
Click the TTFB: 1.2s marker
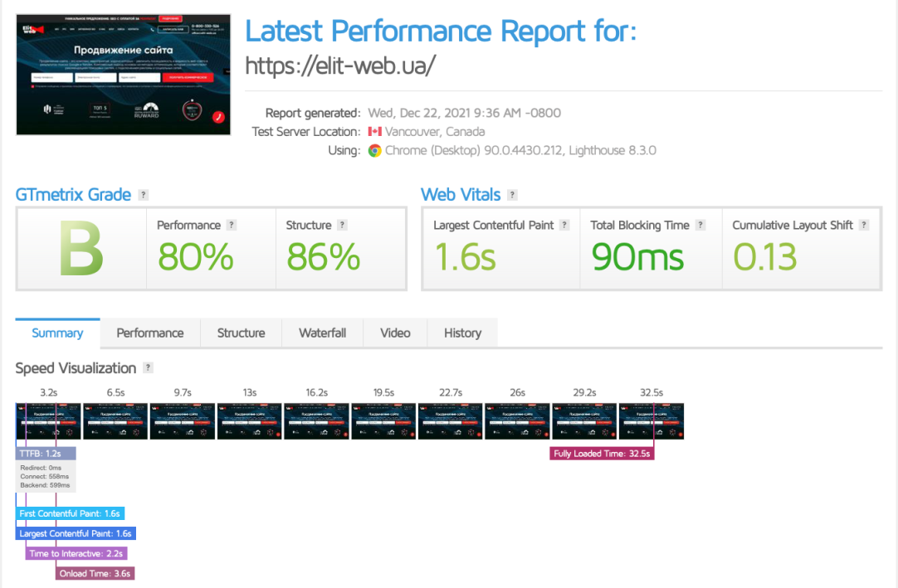[x=46, y=454]
